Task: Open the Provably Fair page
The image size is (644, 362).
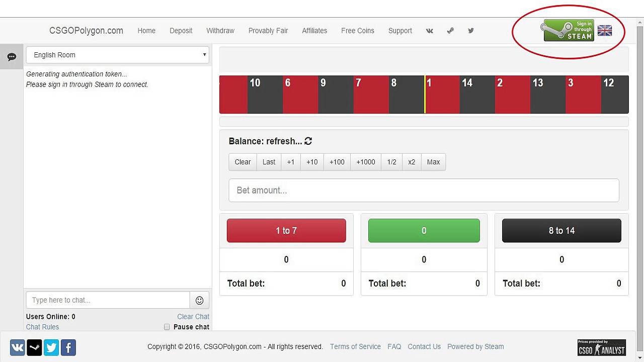Action: [268, 31]
